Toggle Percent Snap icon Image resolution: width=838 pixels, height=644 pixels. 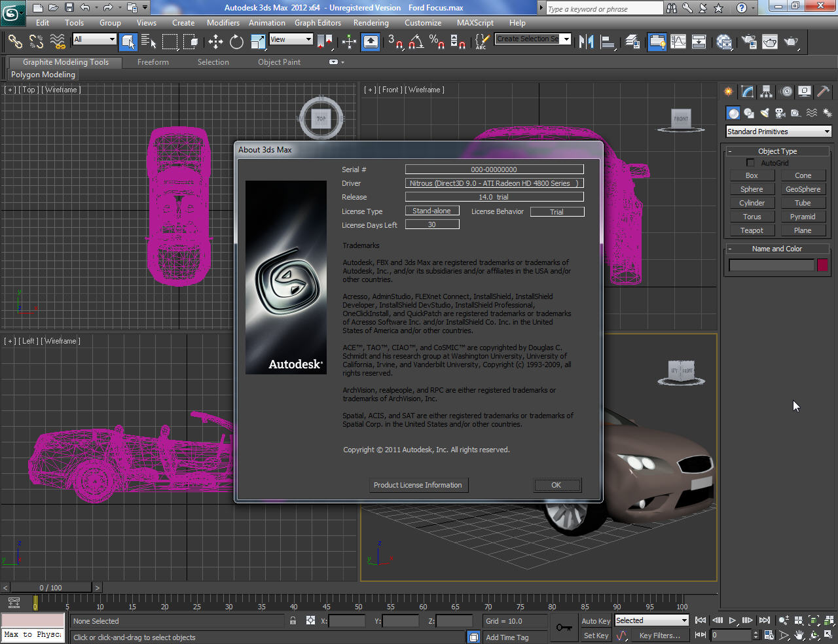coord(437,42)
